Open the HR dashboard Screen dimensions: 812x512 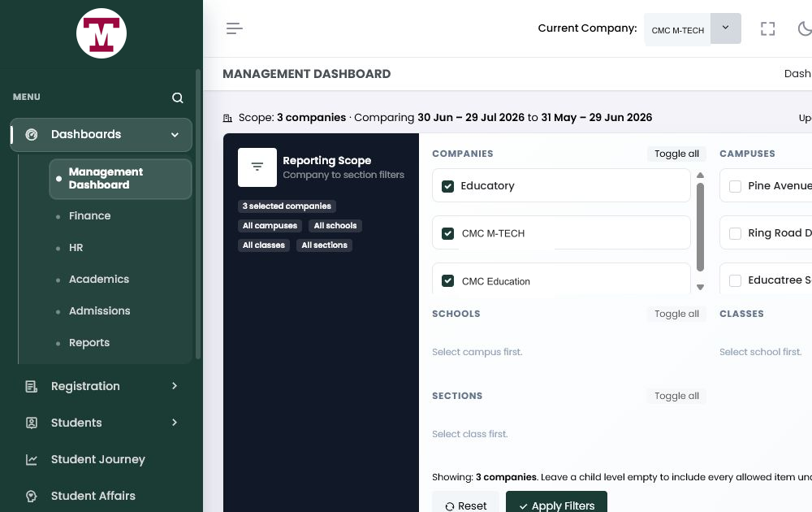click(x=76, y=248)
